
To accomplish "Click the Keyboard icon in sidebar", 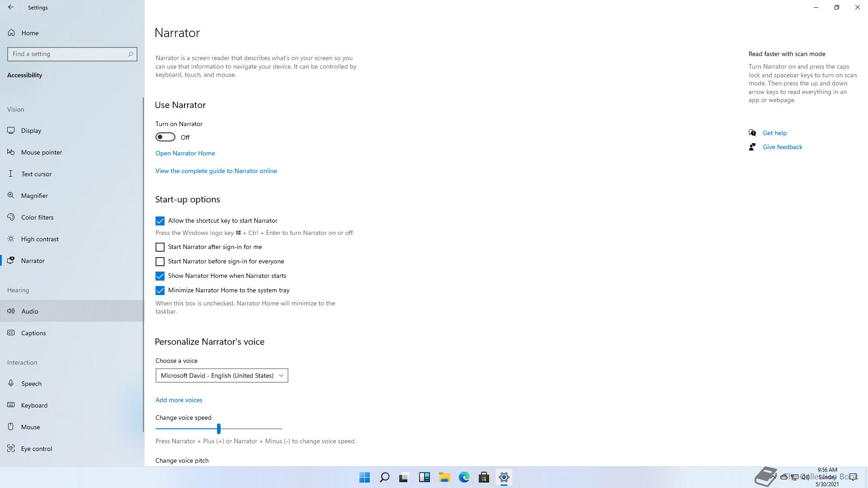I will [x=11, y=405].
